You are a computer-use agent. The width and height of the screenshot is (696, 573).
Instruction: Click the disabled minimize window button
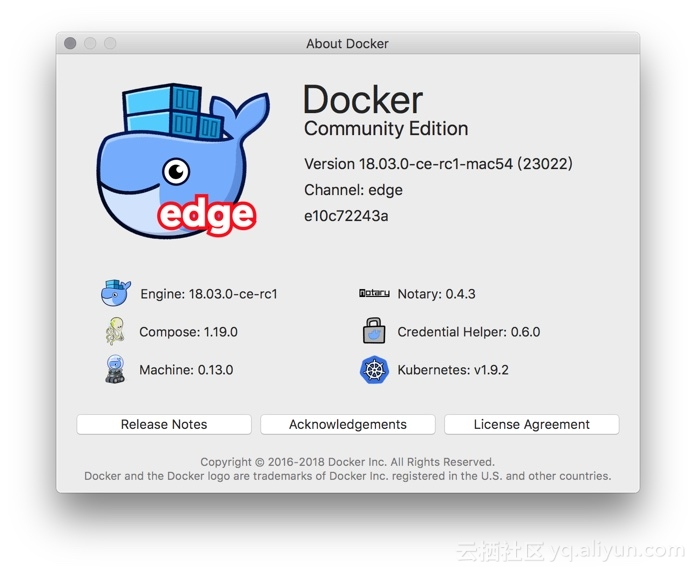point(90,43)
